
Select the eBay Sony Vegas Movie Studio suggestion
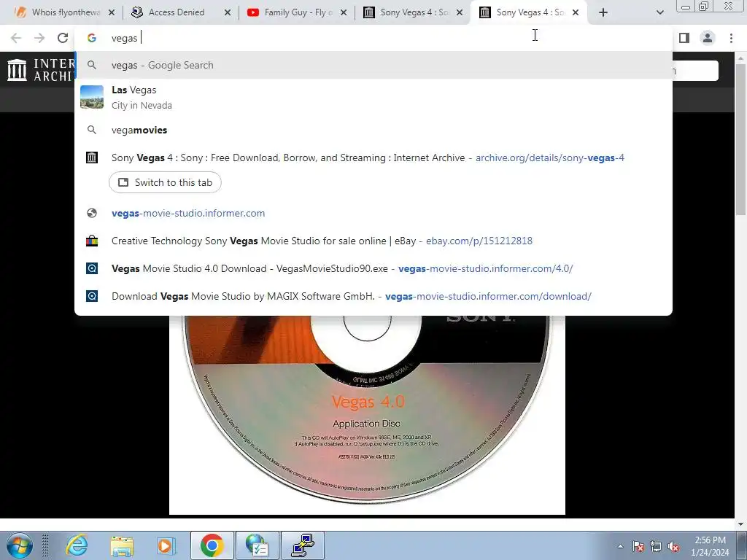pyautogui.click(x=373, y=241)
